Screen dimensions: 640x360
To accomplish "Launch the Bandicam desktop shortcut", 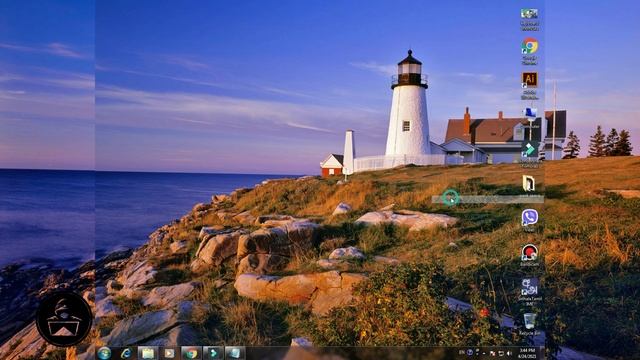I will click(x=529, y=256).
